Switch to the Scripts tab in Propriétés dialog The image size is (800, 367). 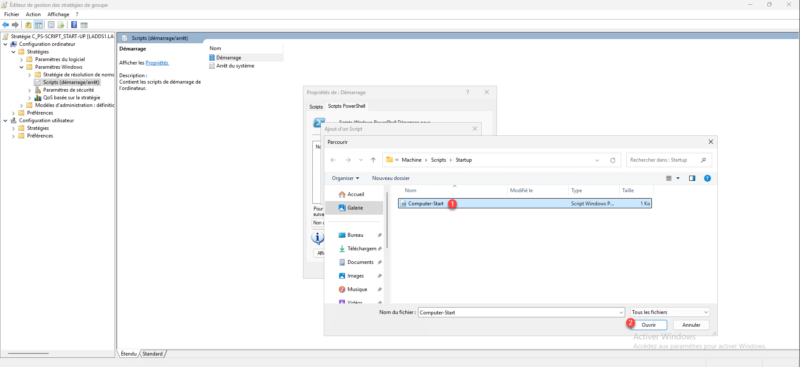(316, 107)
